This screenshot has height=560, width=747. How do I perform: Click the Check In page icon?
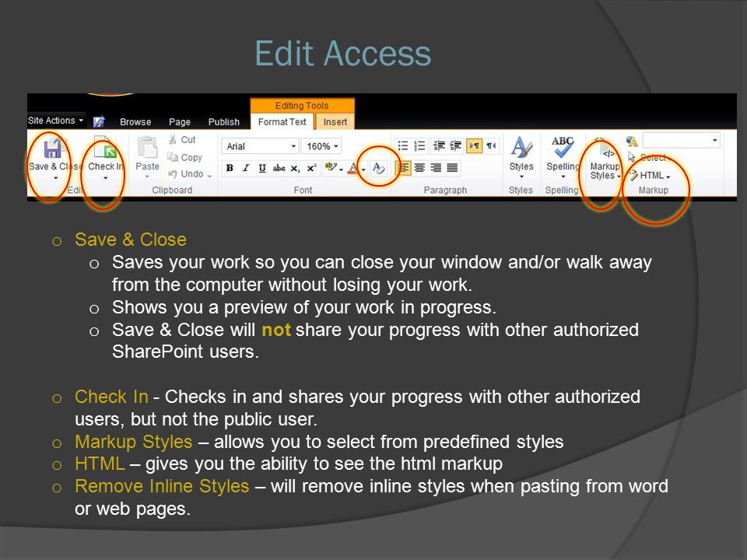coord(105,147)
